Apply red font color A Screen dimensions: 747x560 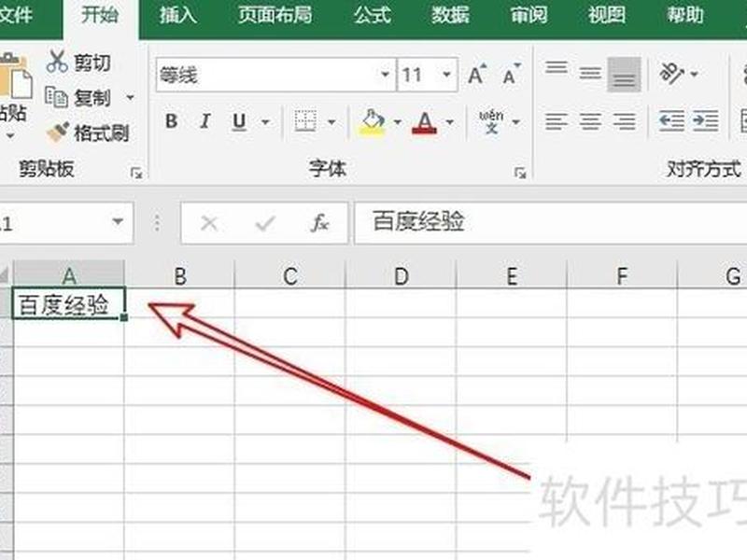424,122
